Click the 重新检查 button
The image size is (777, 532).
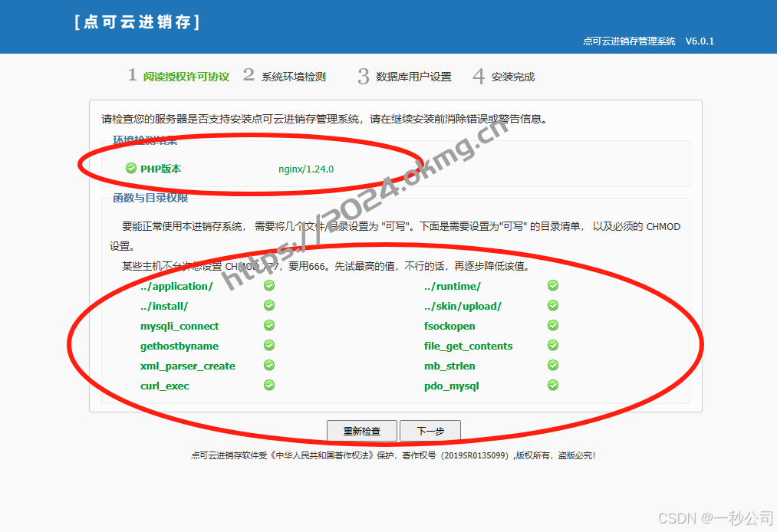click(x=362, y=431)
